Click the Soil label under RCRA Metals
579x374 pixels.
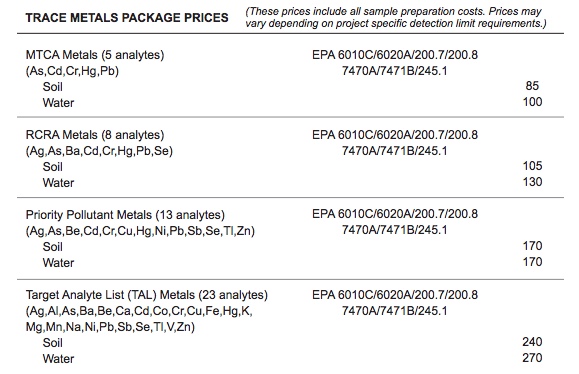(52, 167)
